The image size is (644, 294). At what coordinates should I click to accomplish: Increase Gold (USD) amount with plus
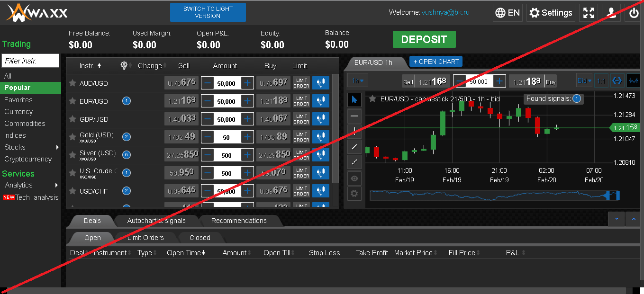247,137
